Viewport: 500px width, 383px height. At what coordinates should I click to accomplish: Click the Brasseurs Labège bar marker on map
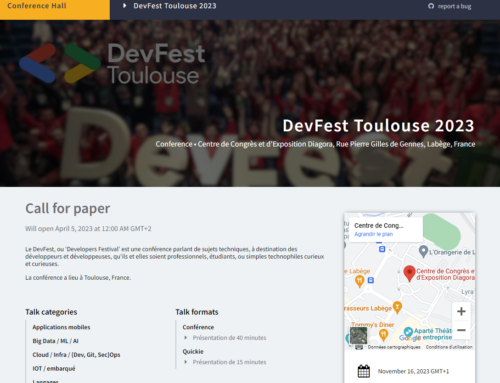click(397, 307)
